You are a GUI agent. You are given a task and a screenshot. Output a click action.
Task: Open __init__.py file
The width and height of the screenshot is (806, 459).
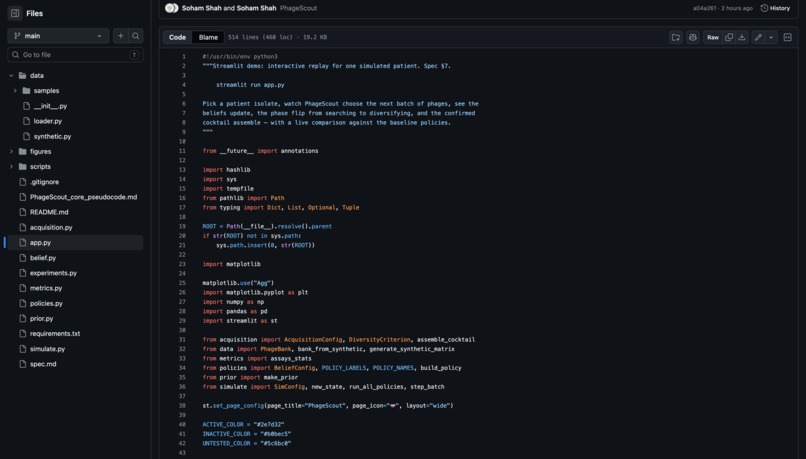(50, 106)
